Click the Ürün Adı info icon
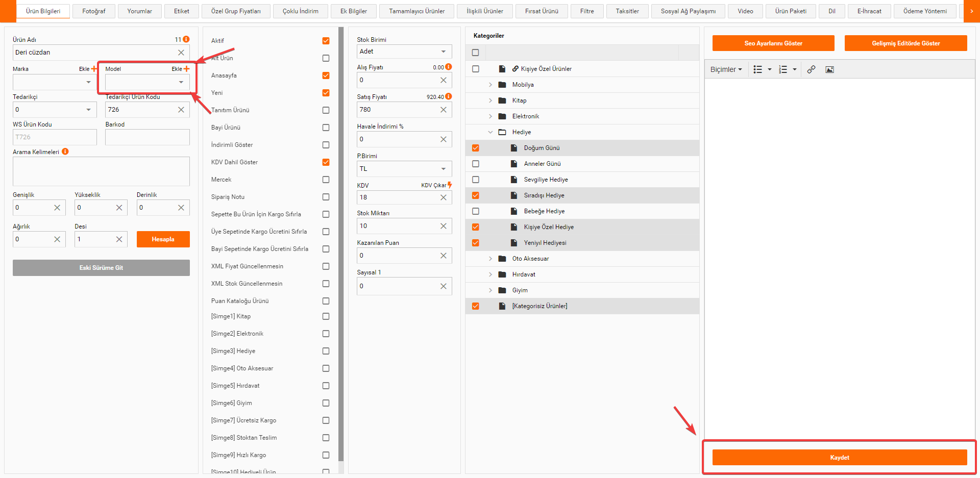The height and width of the screenshot is (478, 980). point(186,39)
